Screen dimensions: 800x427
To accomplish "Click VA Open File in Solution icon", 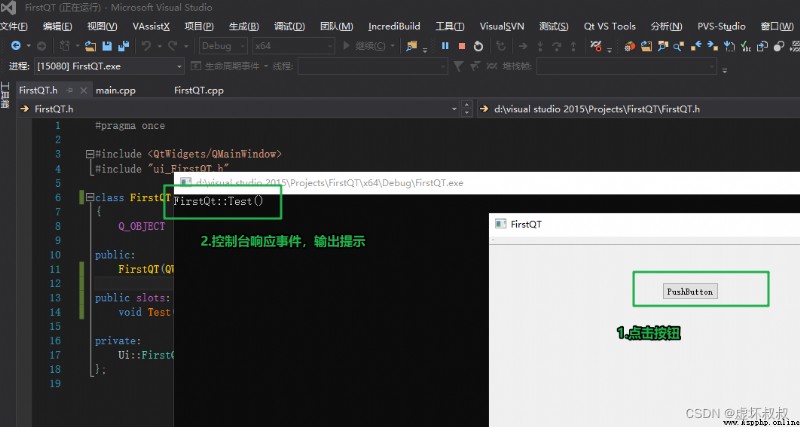I will point(646,46).
